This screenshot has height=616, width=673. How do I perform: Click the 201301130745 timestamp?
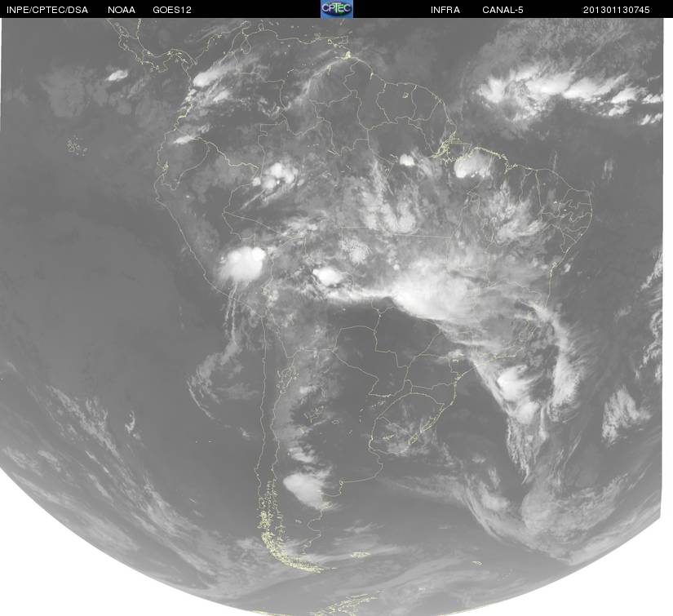tap(617, 10)
